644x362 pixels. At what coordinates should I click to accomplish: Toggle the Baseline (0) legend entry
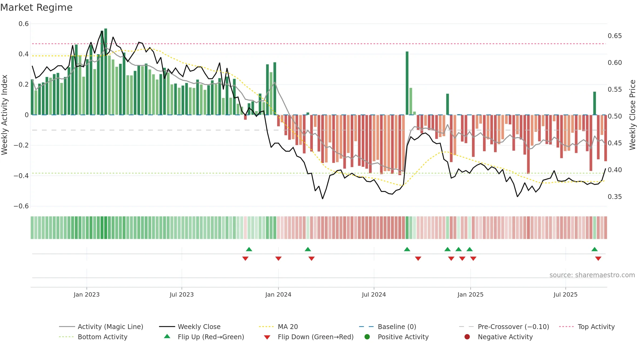(387, 327)
